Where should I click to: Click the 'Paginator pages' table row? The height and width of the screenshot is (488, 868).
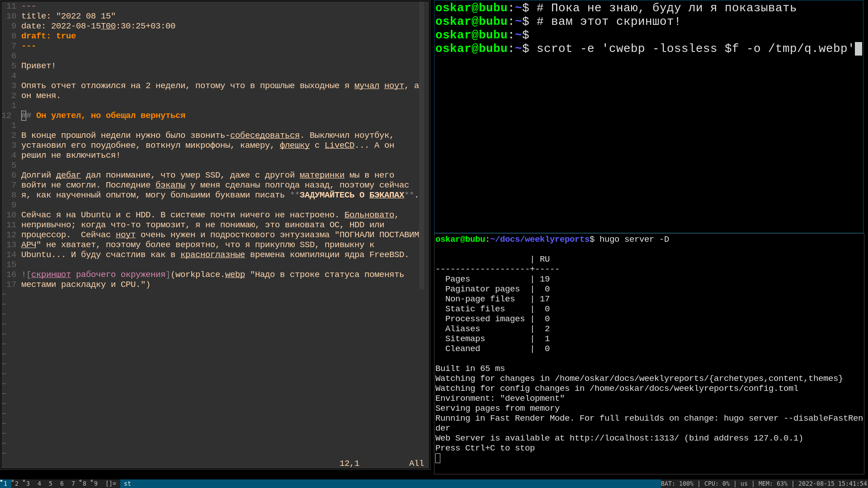[x=497, y=289]
